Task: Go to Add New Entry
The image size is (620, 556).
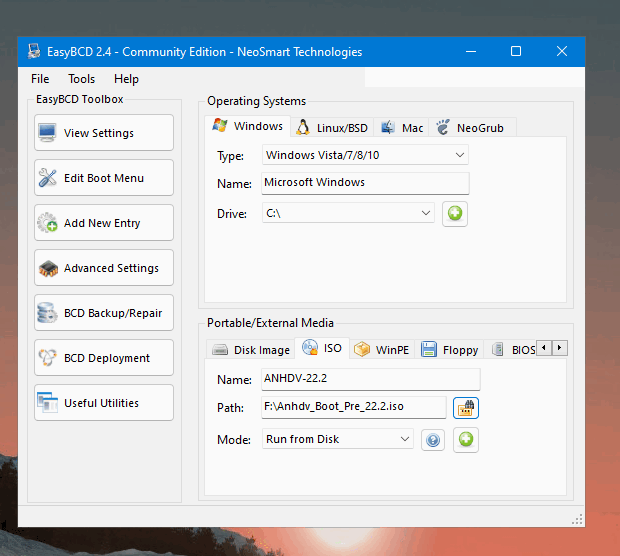Action: (104, 223)
